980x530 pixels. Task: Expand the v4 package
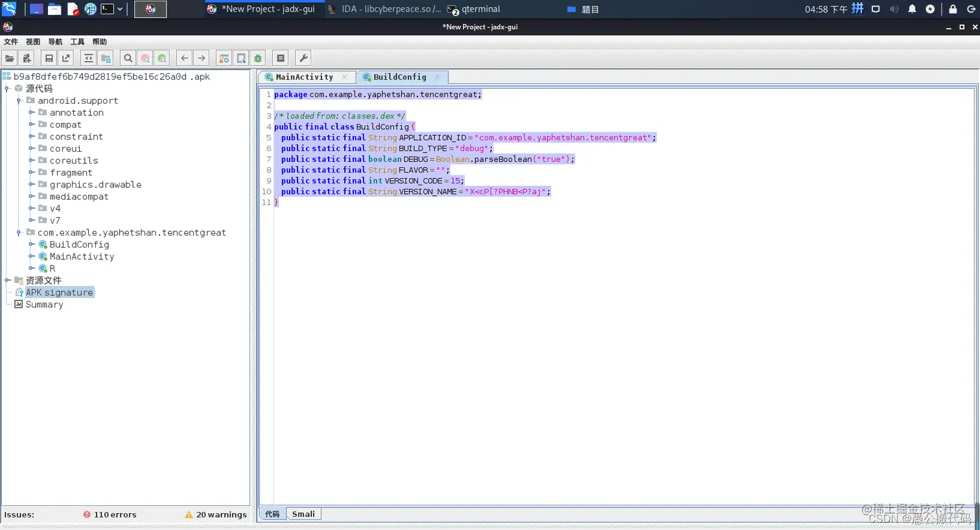[x=31, y=209]
